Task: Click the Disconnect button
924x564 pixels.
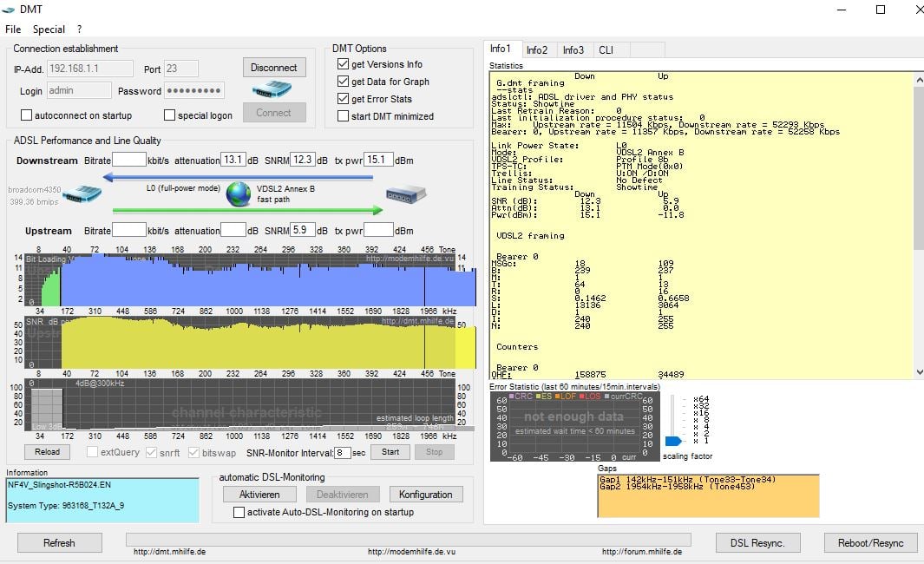Action: coord(273,68)
